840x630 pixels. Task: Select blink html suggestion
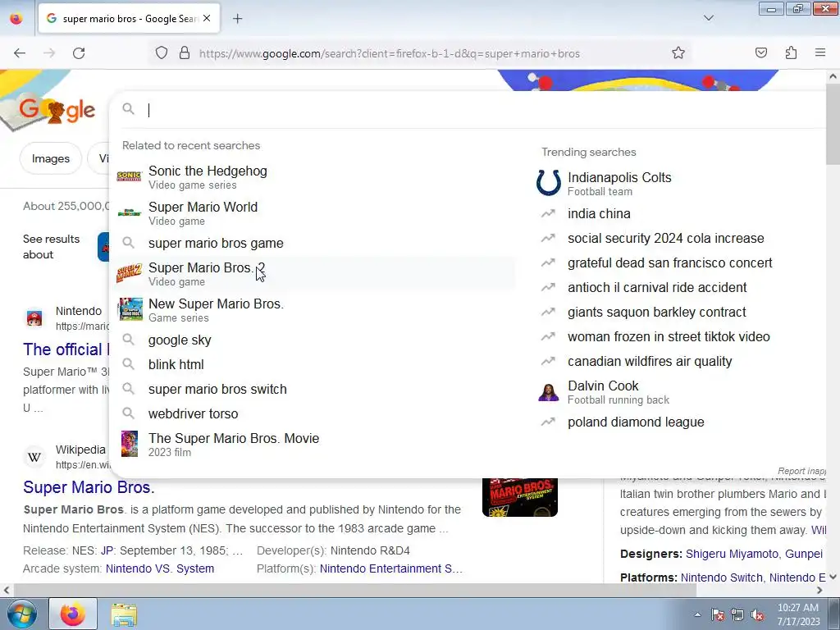click(314, 365)
